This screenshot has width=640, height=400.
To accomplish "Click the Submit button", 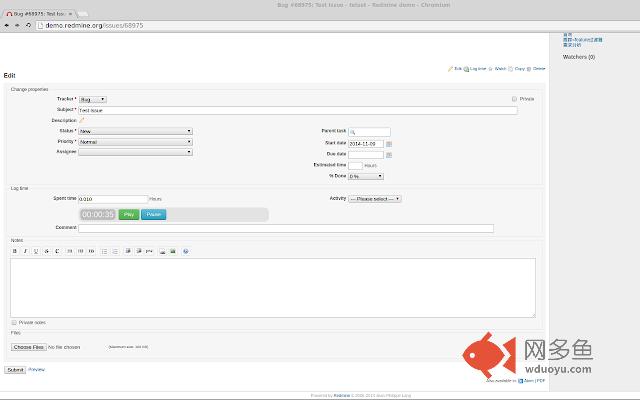I will (15, 370).
